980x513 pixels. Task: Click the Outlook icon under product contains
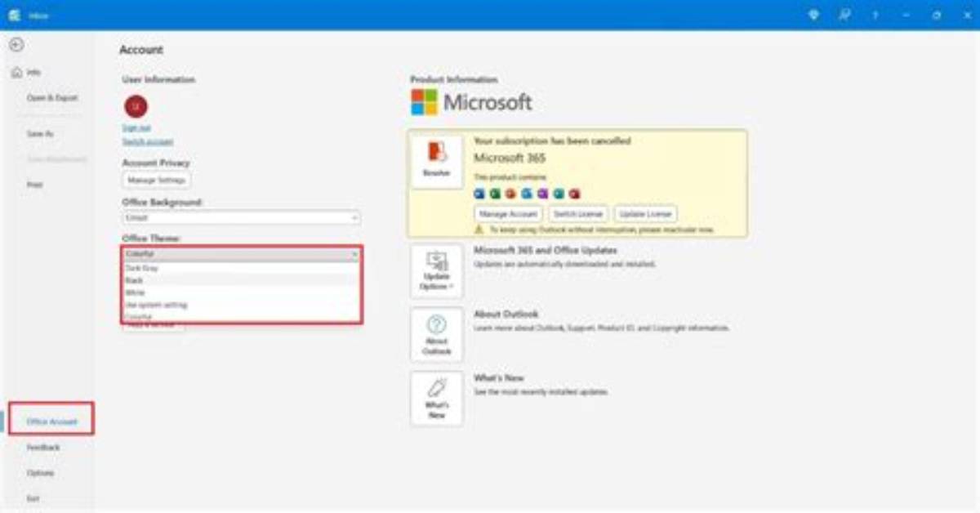point(527,194)
